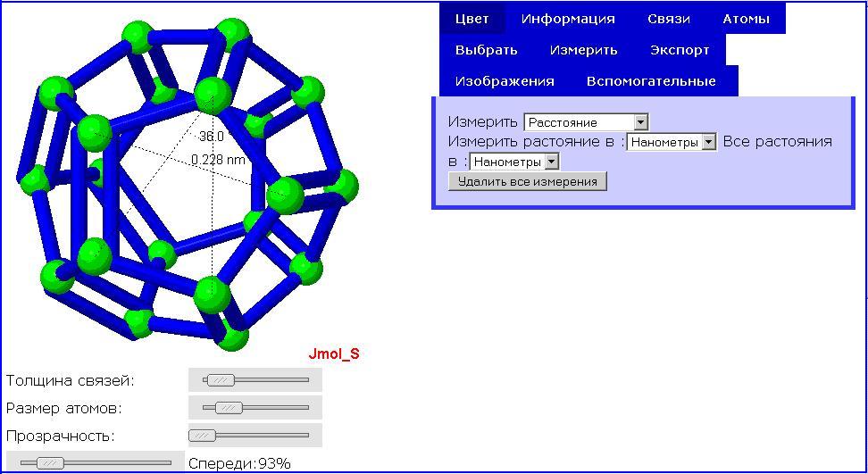Switch to the Информация tab
Screen dimensions: 868x474
[568, 18]
